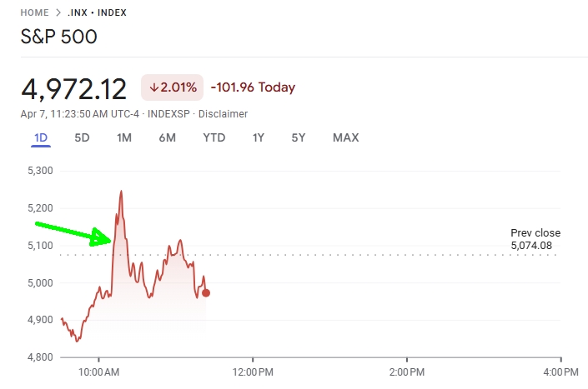Click the Prev close 5,074.08 label
Viewport: 588px width, 389px height.
pyautogui.click(x=535, y=239)
